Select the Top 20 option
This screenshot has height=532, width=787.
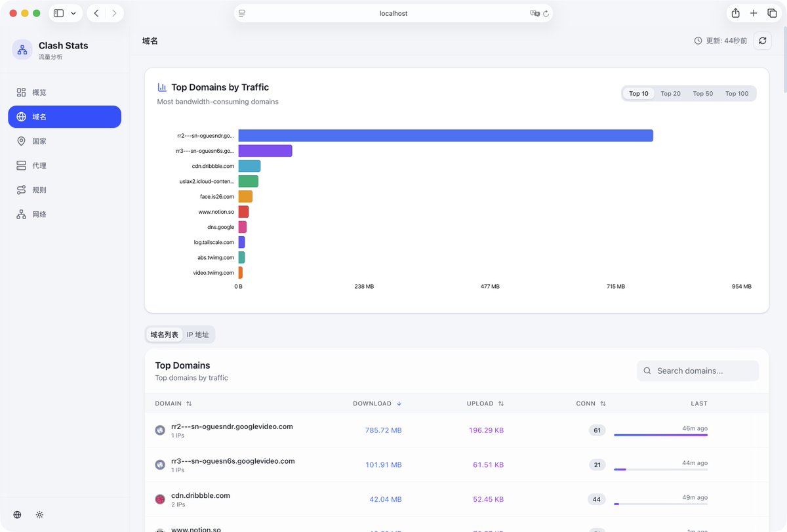[x=670, y=94]
